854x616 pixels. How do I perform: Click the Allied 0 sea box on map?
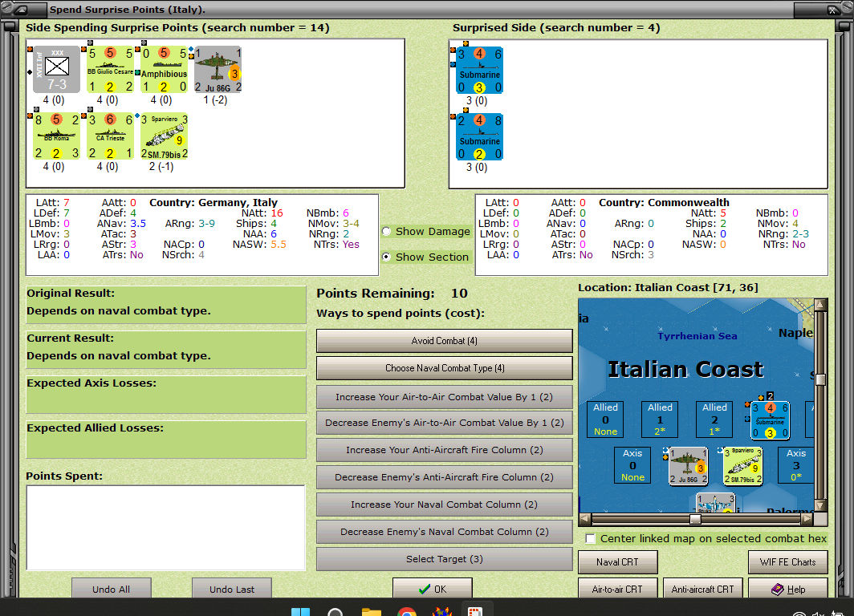pyautogui.click(x=606, y=419)
